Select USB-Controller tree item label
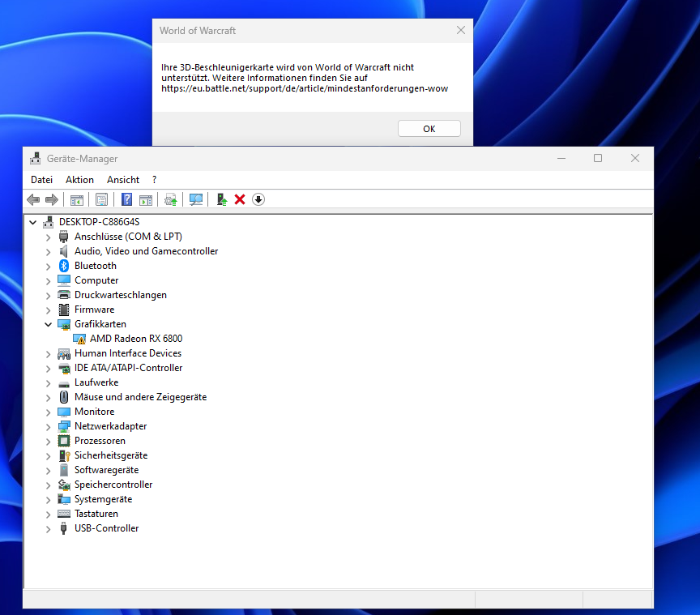The height and width of the screenshot is (615, 700). click(x=107, y=528)
